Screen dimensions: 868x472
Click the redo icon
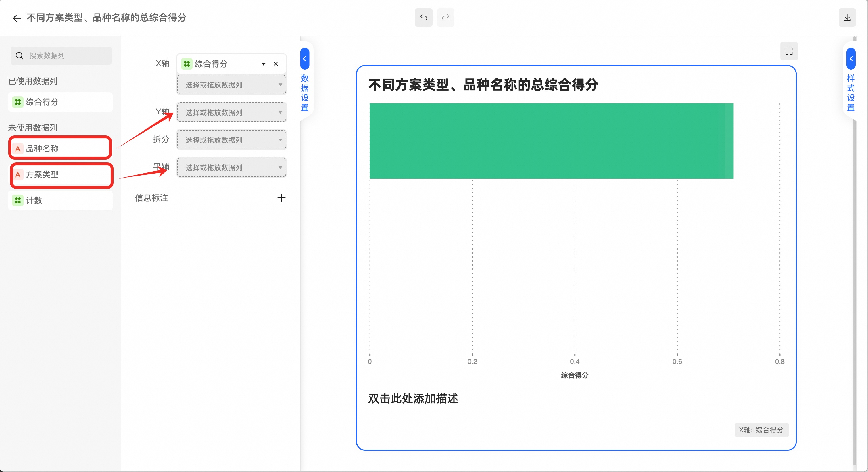click(x=445, y=18)
